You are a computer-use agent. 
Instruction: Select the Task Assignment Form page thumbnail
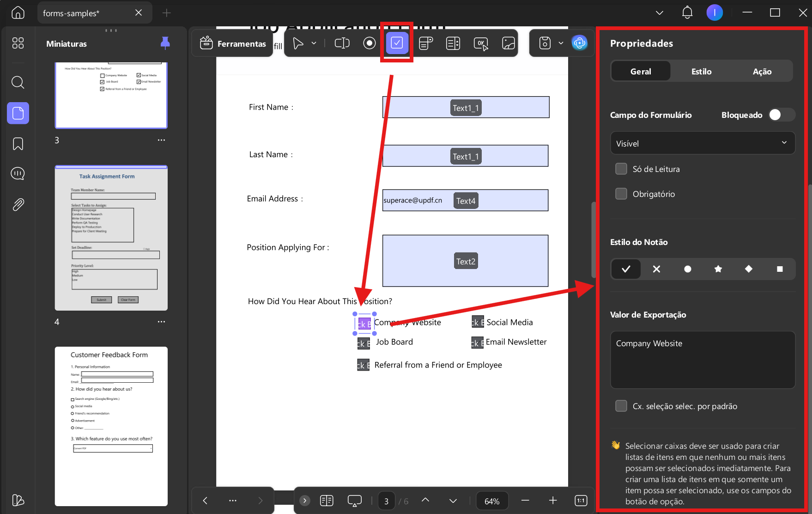pos(111,238)
